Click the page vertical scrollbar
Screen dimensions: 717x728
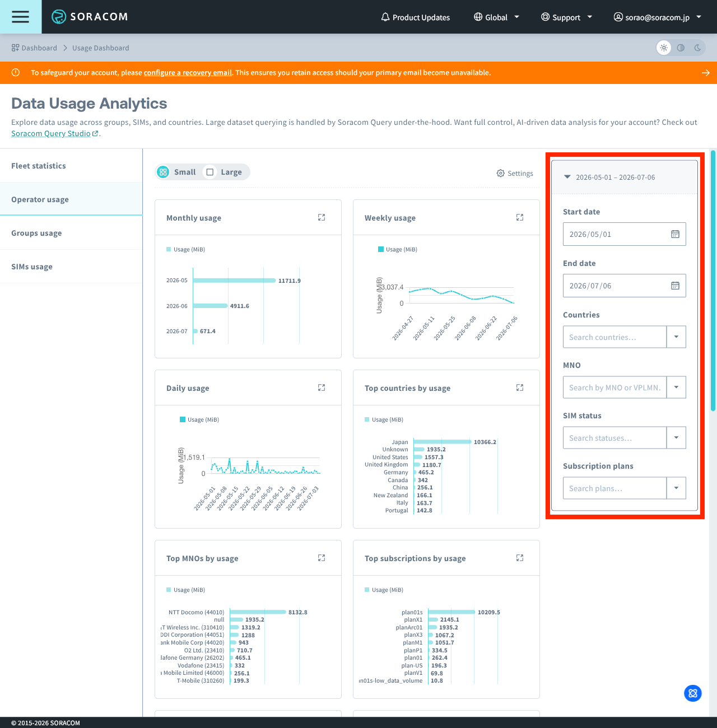(x=713, y=280)
